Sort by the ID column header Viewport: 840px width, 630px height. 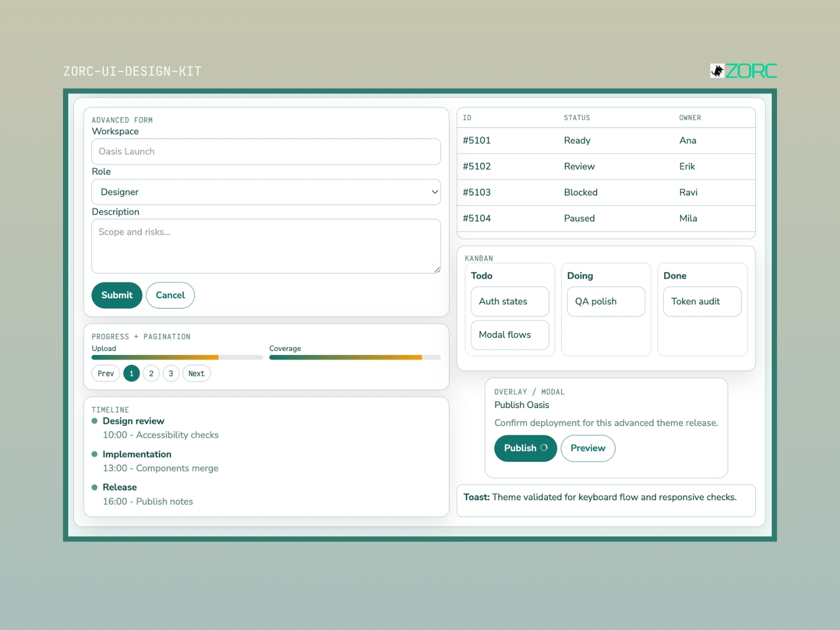coord(467,118)
